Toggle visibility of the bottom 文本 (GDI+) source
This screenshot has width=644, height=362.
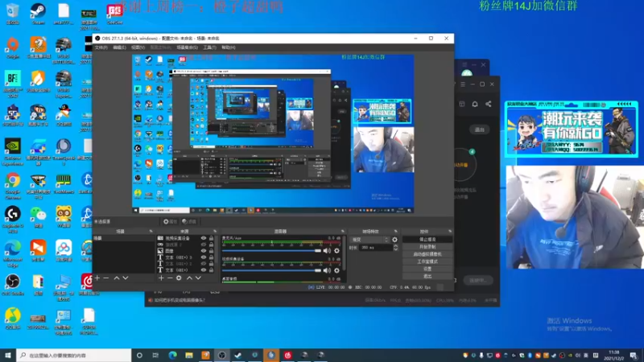tap(204, 270)
